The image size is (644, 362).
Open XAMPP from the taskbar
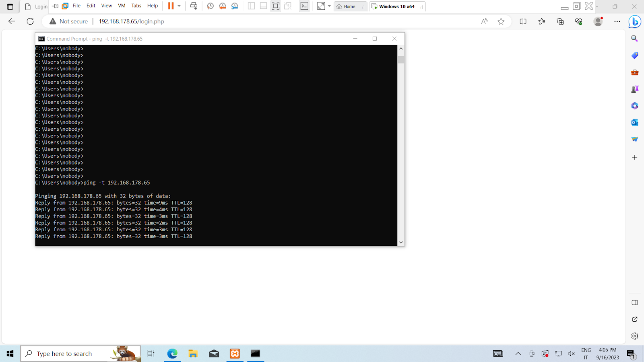pos(235,354)
